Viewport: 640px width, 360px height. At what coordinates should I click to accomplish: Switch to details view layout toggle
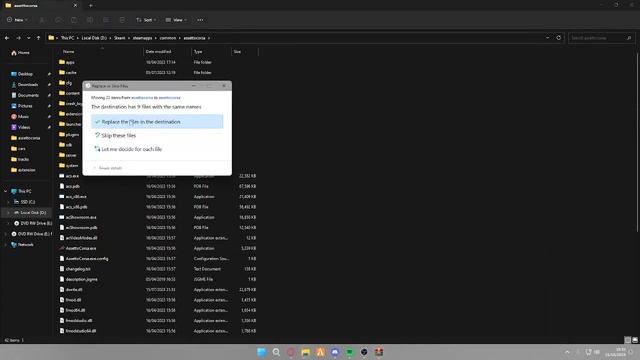628,340
